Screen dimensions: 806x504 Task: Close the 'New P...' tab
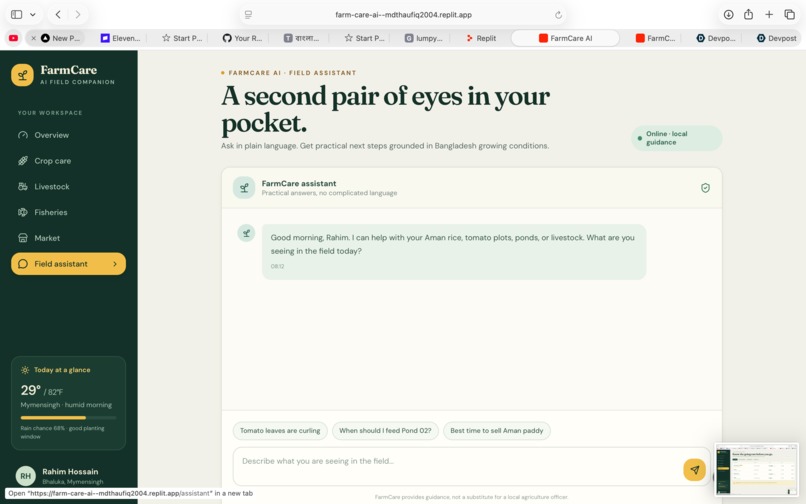(33, 38)
